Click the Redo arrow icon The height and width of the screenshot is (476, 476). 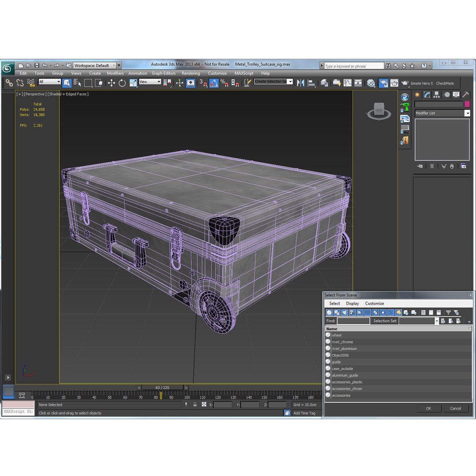coord(56,65)
